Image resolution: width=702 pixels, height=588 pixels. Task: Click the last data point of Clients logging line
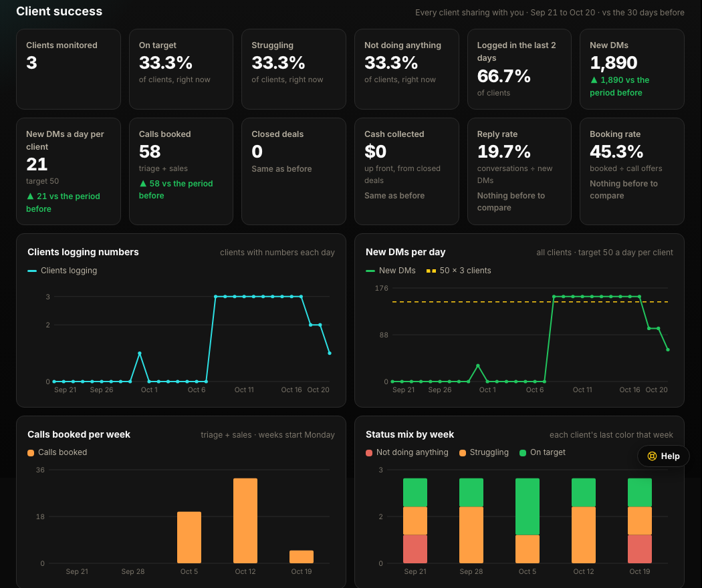pos(330,353)
